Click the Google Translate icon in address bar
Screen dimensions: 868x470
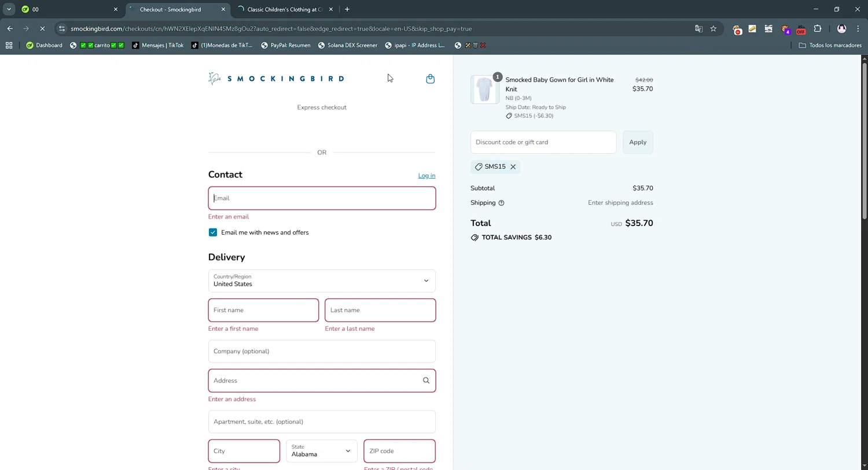point(698,28)
